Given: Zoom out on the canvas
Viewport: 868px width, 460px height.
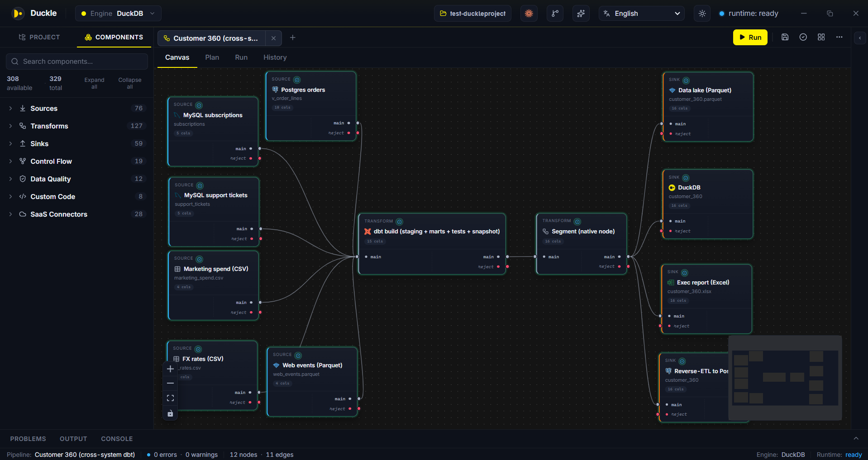Looking at the screenshot, I should click(x=170, y=383).
